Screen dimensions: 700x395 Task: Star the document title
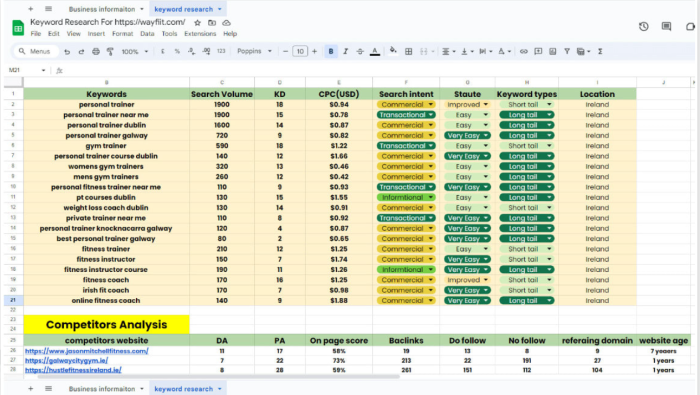pyautogui.click(x=197, y=23)
